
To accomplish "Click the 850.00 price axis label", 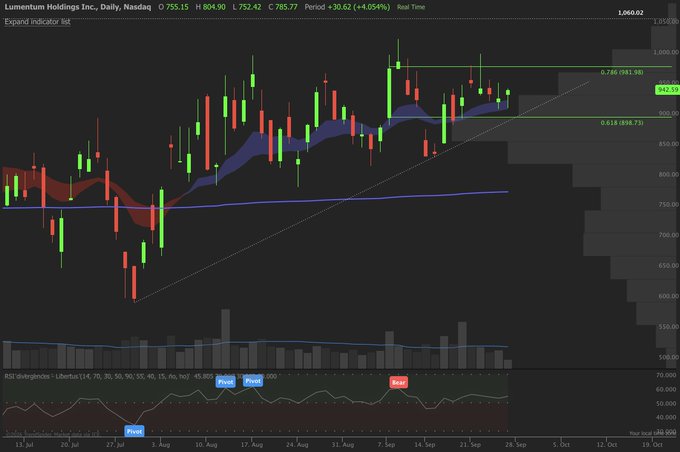I will point(668,144).
